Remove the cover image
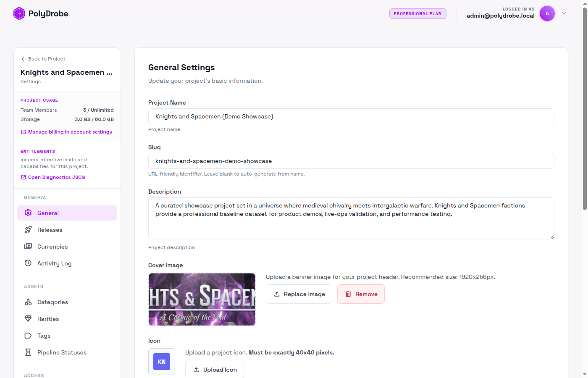The height and width of the screenshot is (378, 588). [361, 294]
